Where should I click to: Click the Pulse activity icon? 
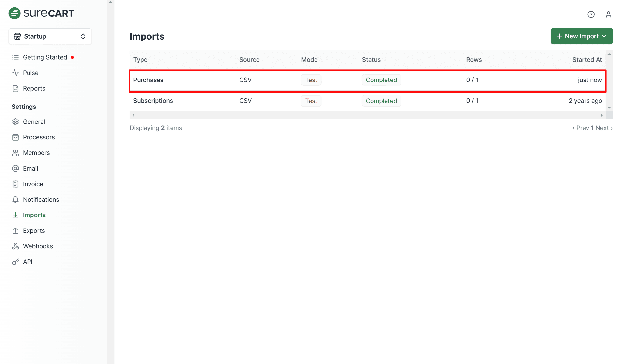click(15, 73)
